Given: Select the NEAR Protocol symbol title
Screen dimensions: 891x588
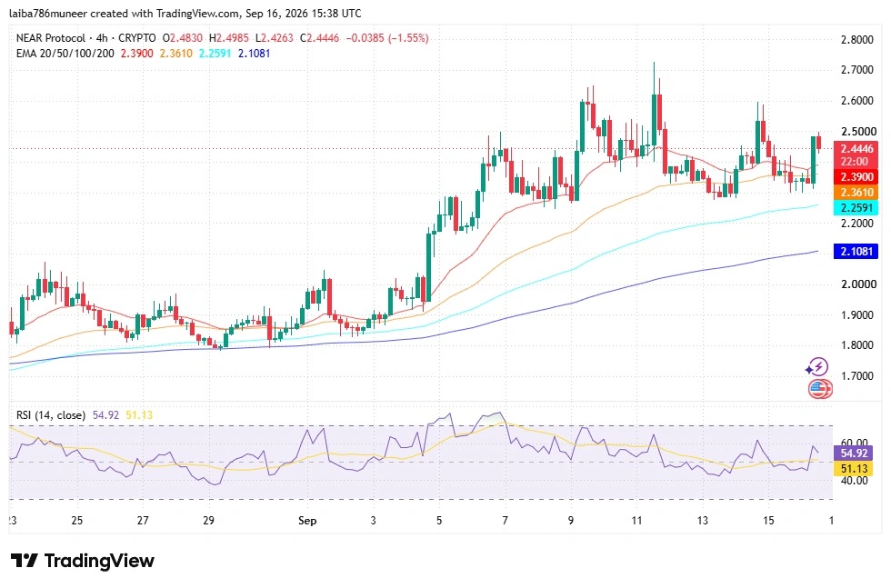Looking at the screenshot, I should tap(51, 38).
